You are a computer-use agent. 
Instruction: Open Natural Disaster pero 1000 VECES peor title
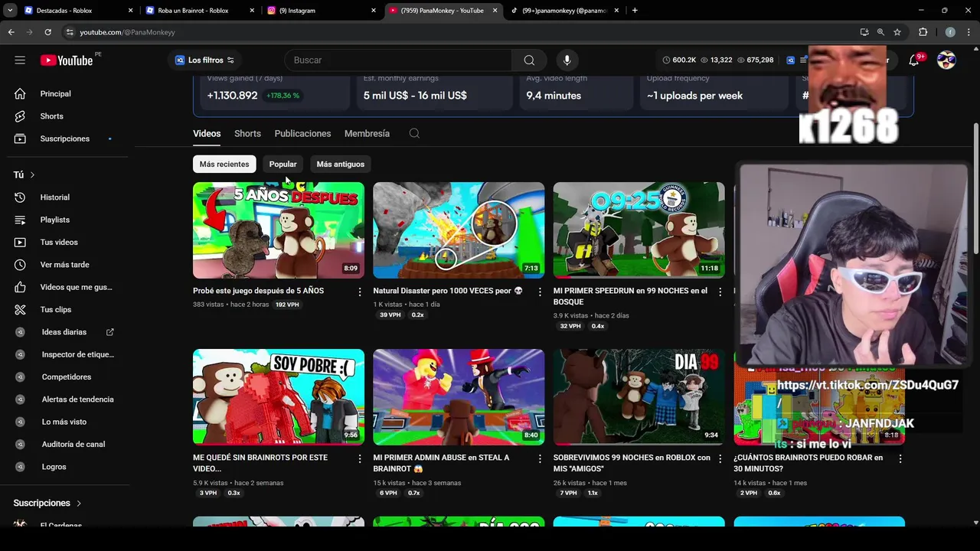tap(448, 291)
